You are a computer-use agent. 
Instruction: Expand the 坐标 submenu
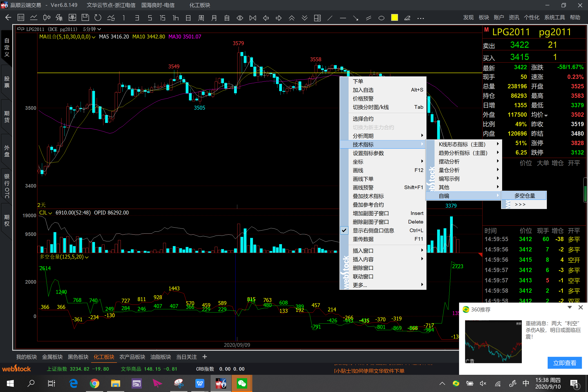click(383, 162)
